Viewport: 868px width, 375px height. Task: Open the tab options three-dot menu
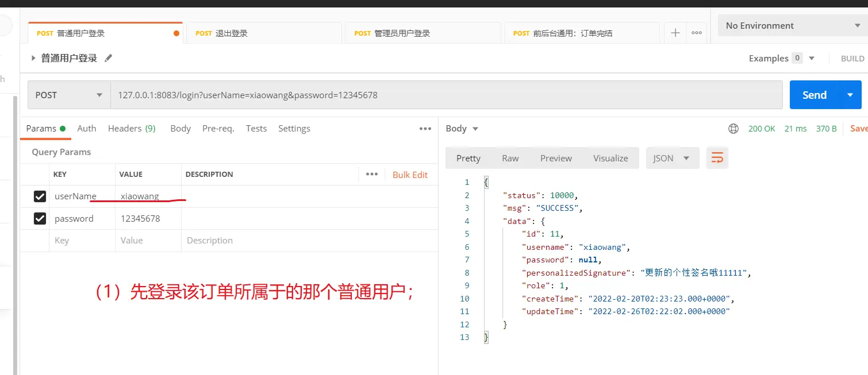pyautogui.click(x=697, y=33)
